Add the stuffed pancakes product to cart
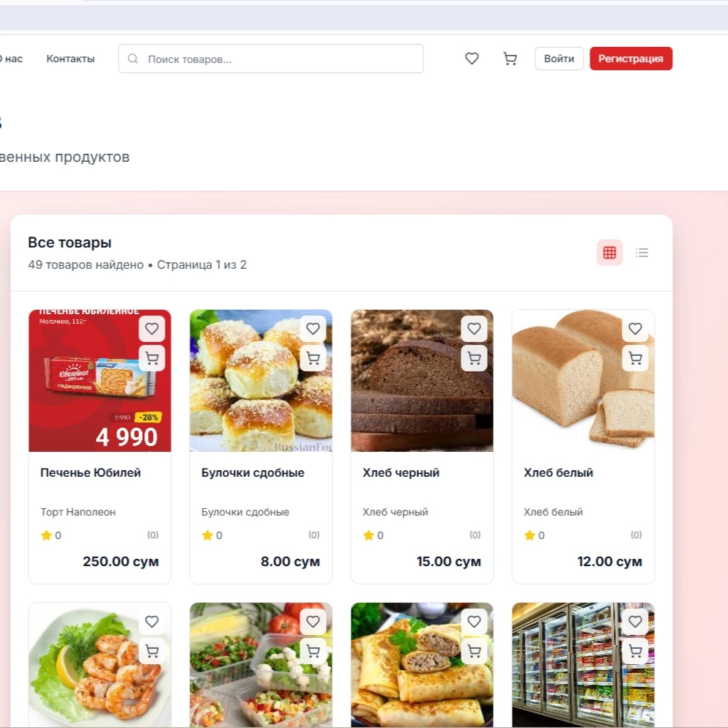This screenshot has width=728, height=728. click(474, 651)
